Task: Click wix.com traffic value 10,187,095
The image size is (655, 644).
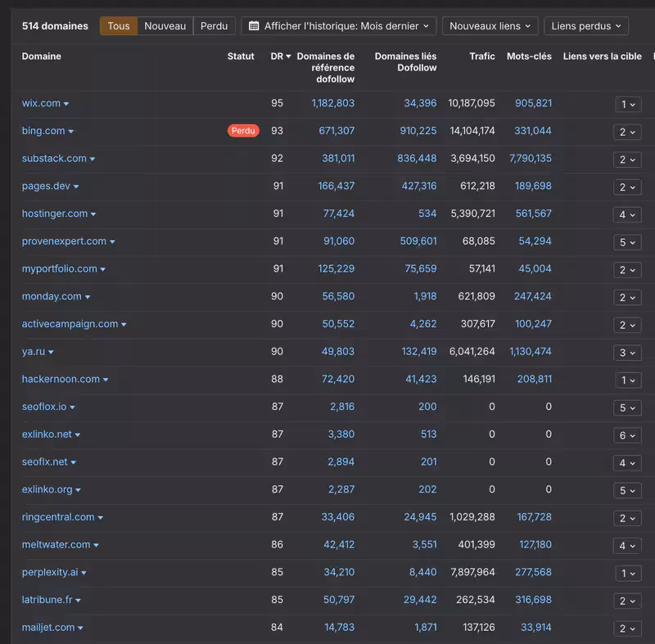Action: [x=472, y=103]
